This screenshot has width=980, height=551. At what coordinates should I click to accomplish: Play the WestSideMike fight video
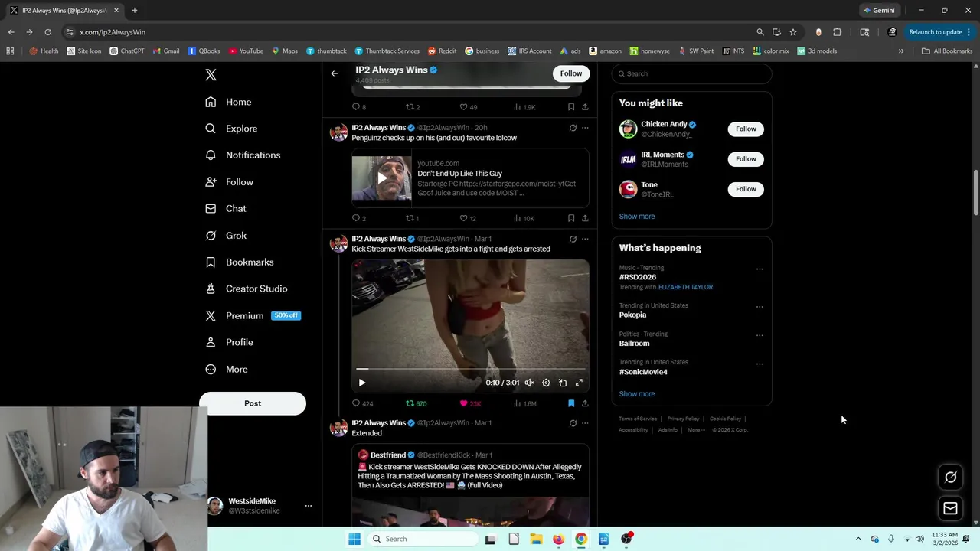click(x=362, y=383)
